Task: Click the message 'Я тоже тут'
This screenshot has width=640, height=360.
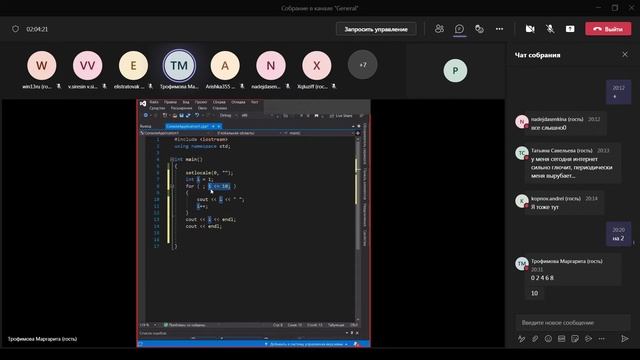Action: pyautogui.click(x=545, y=207)
